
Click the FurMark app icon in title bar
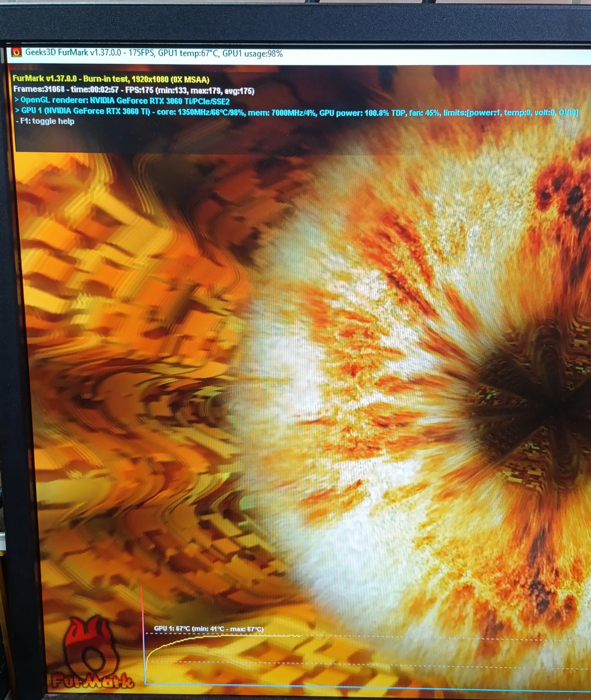(x=16, y=52)
